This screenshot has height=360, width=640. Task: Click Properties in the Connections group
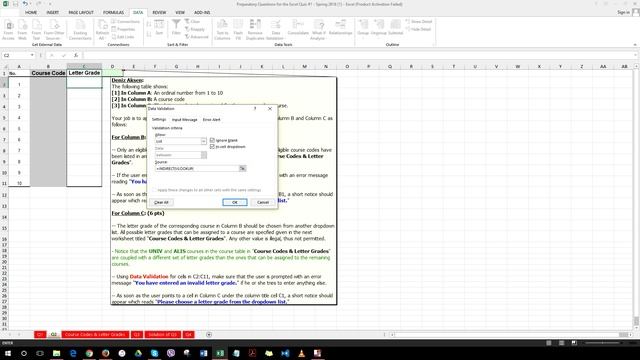123,29
